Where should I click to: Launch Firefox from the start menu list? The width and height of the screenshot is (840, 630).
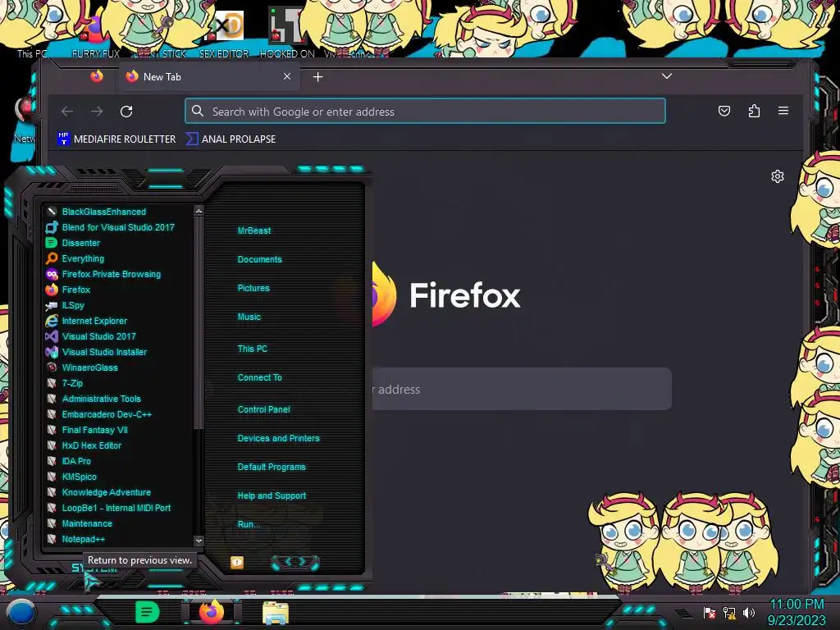point(69,290)
